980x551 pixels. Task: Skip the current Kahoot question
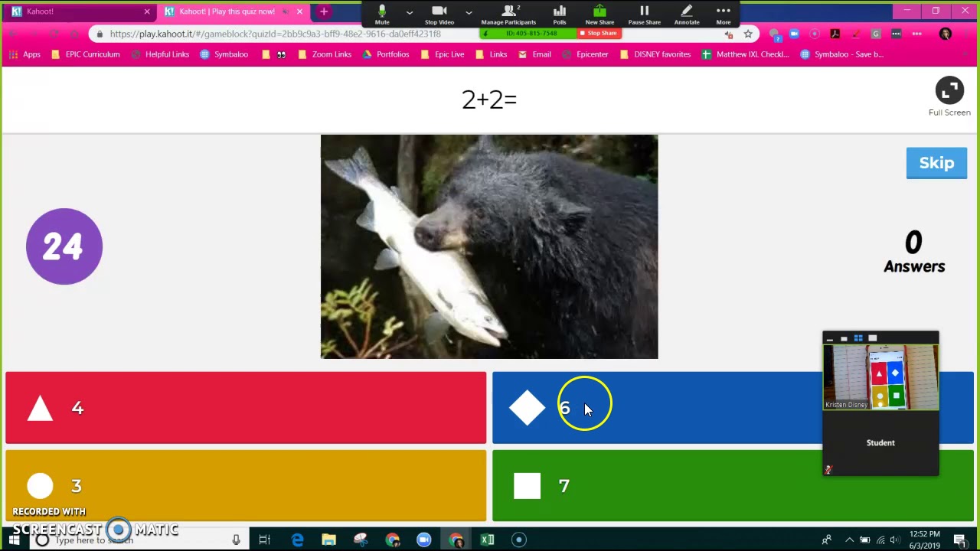click(936, 163)
